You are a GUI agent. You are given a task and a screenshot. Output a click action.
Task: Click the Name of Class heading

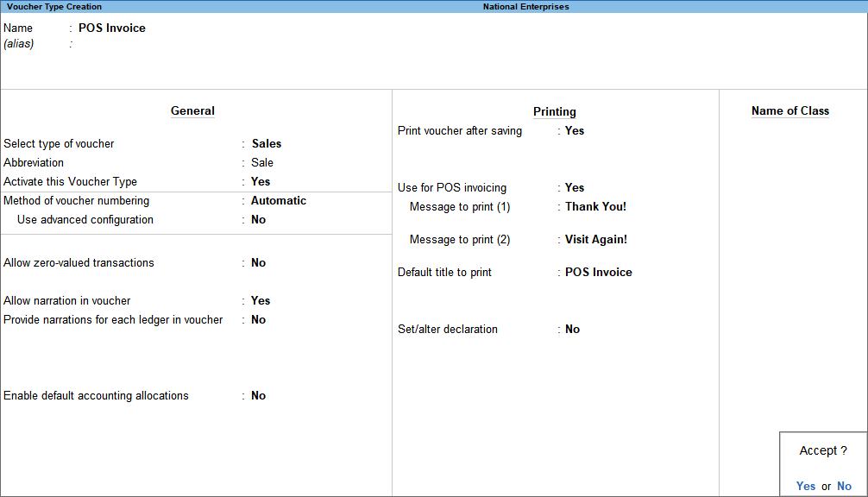tap(790, 110)
